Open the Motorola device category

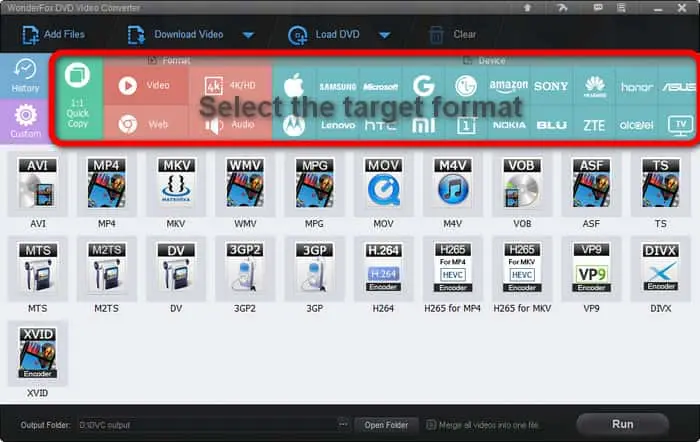point(294,125)
